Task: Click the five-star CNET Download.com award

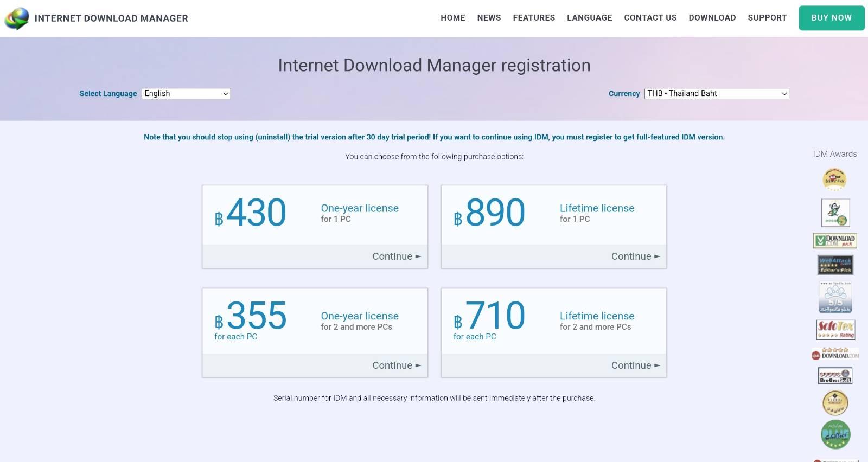Action: [835, 354]
